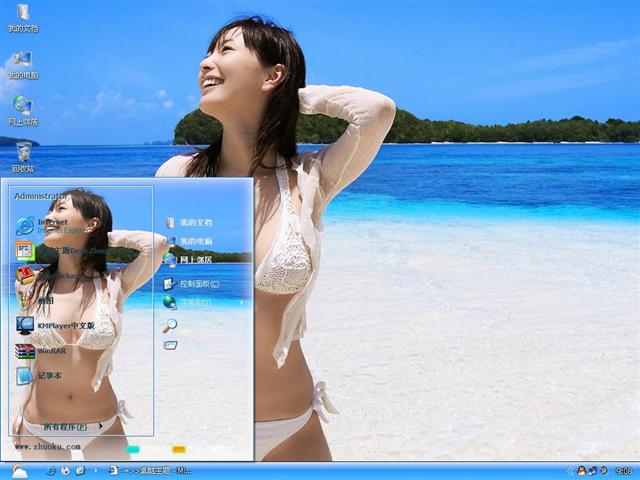Click the second quick launch globe icon
This screenshot has width=640, height=480.
pos(66,471)
